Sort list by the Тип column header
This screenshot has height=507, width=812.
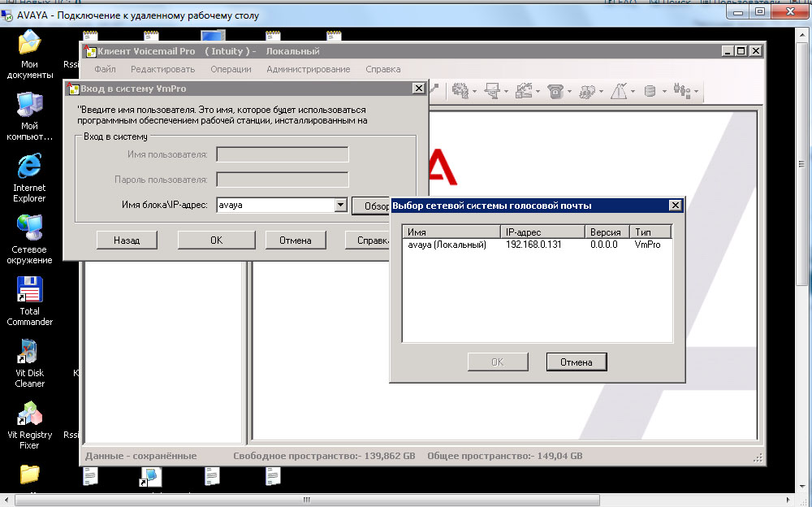click(x=651, y=232)
